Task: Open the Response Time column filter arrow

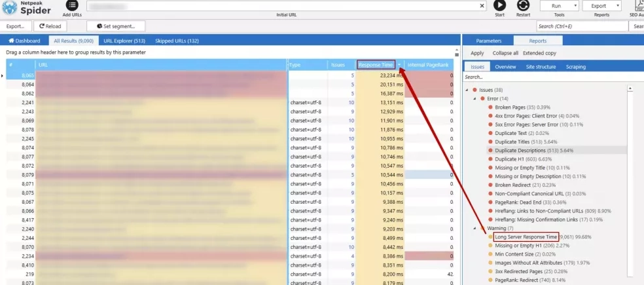Action: pyautogui.click(x=399, y=65)
